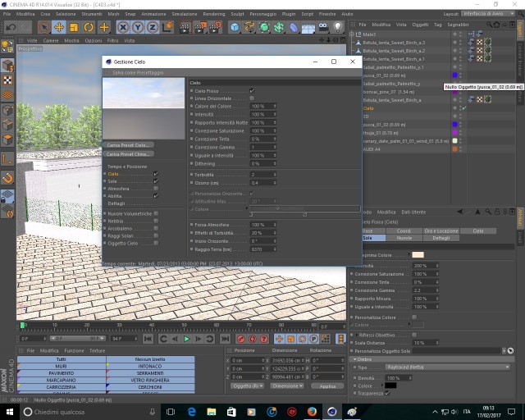Click the undo arrow icon

point(11,27)
